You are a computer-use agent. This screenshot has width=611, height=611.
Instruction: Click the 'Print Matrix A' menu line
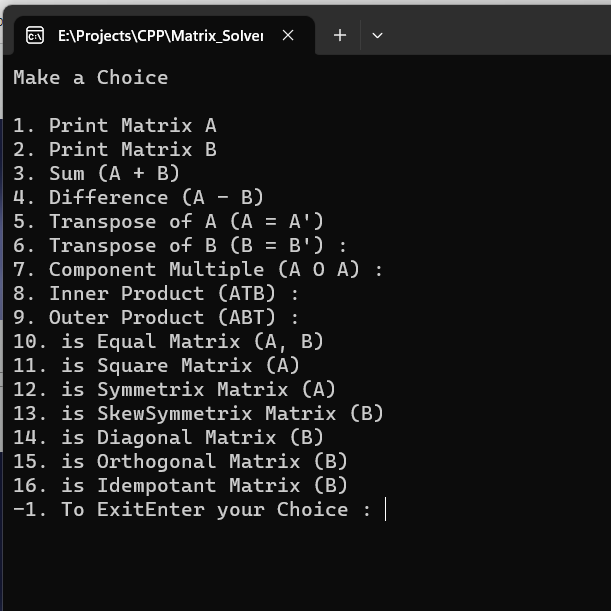(115, 125)
